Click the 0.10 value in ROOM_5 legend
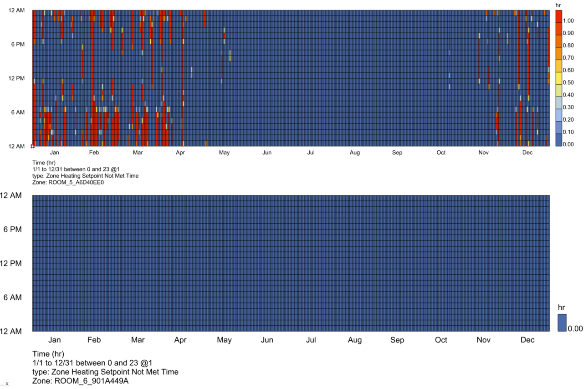Image resolution: width=588 pixels, height=389 pixels. click(568, 132)
